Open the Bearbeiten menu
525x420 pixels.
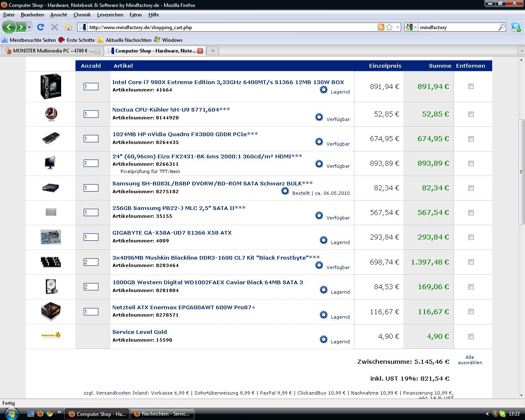click(x=32, y=15)
